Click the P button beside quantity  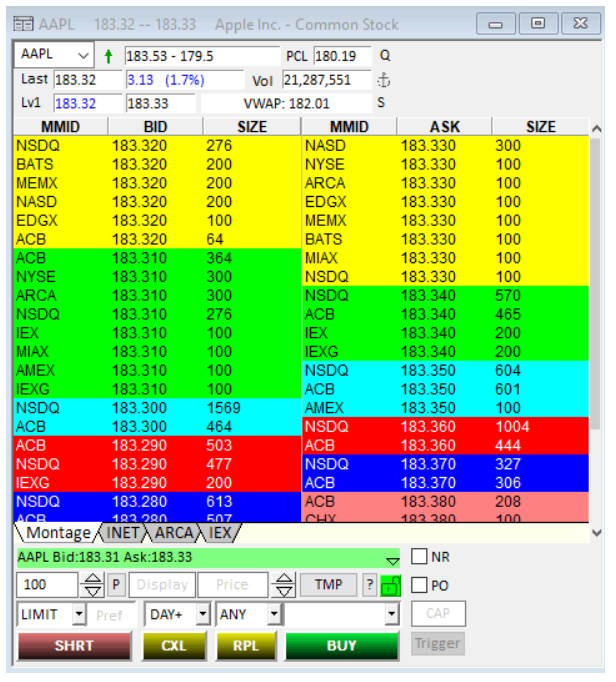(x=116, y=585)
